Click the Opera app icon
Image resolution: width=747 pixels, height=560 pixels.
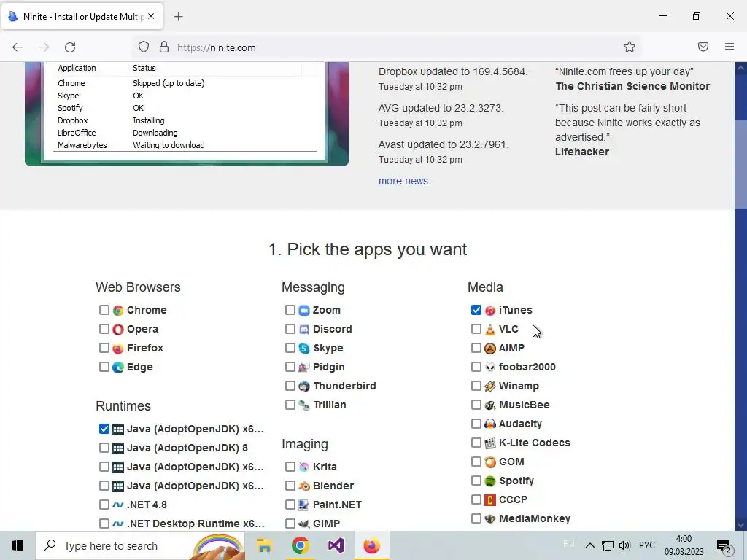tap(118, 329)
